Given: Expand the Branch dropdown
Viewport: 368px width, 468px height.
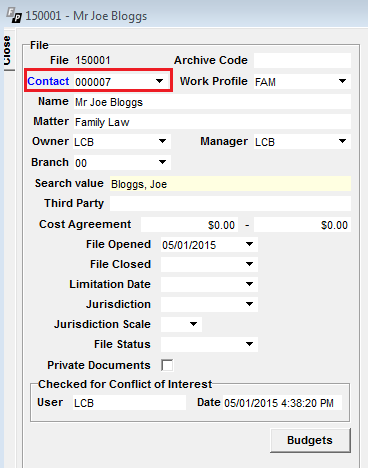Looking at the screenshot, I should [162, 162].
